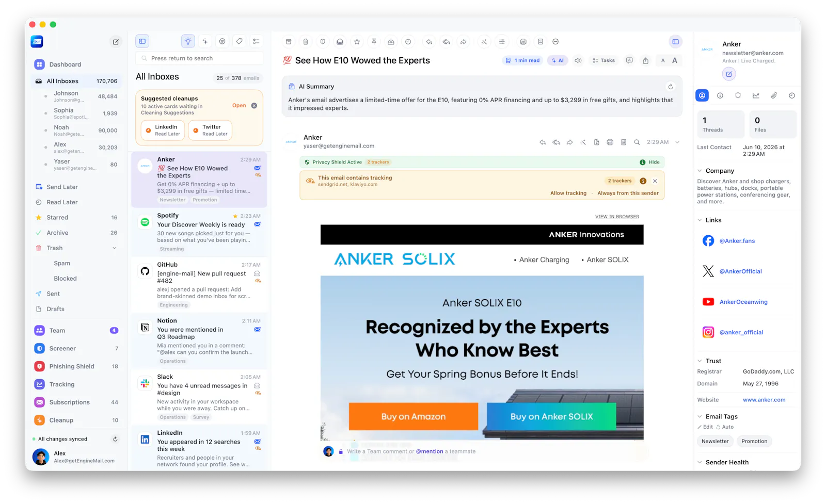Image resolution: width=826 pixels, height=504 pixels.
Task: Switch to the contact analytics chart tab
Action: point(756,95)
